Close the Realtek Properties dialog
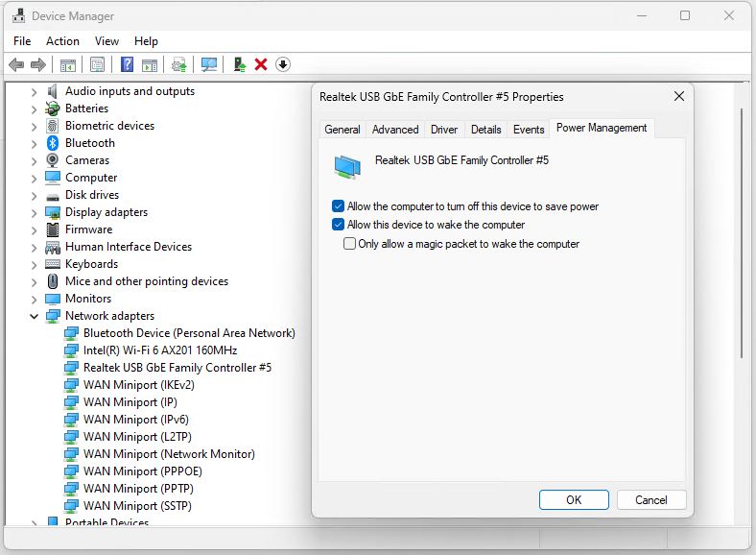756x555 pixels. [679, 96]
